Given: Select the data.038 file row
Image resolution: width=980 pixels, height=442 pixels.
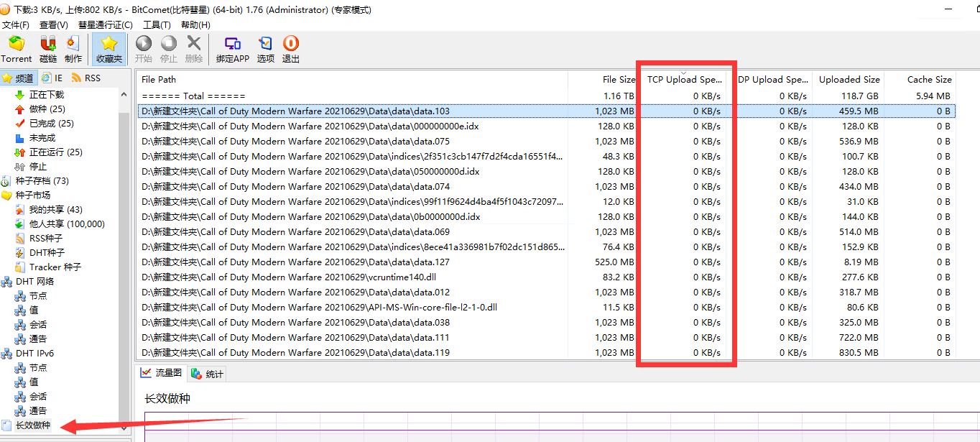Looking at the screenshot, I should [x=546, y=322].
